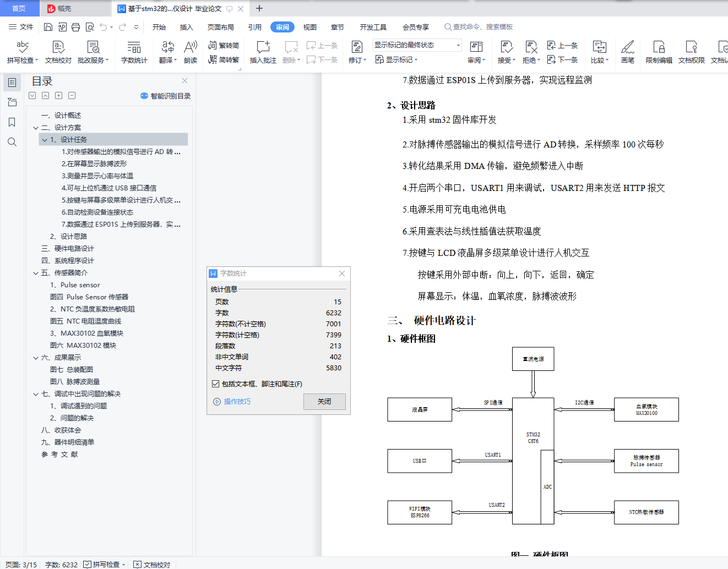Switch to the 插入 ribbon tab
728x569 pixels.
coord(187,27)
